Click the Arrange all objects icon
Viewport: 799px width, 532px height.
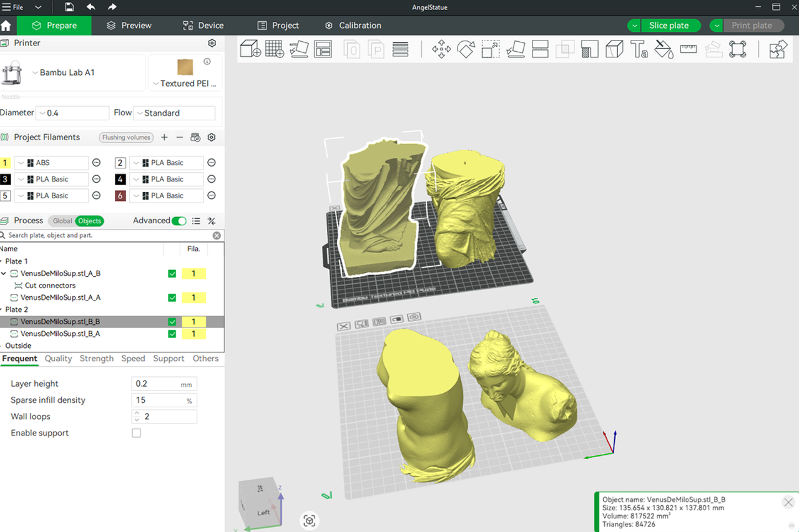323,49
